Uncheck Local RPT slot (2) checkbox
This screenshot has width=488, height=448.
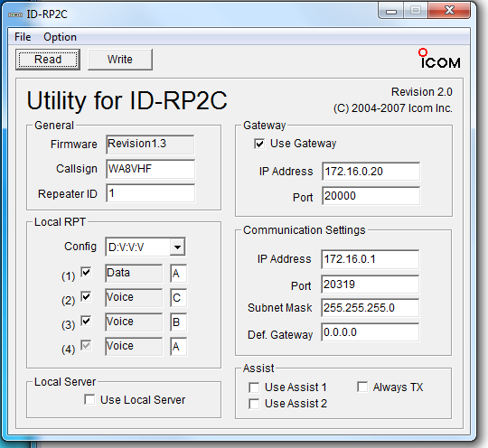(x=86, y=296)
